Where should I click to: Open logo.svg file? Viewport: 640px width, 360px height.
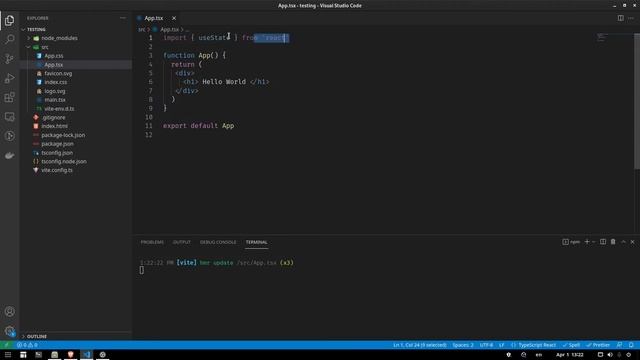[55, 91]
